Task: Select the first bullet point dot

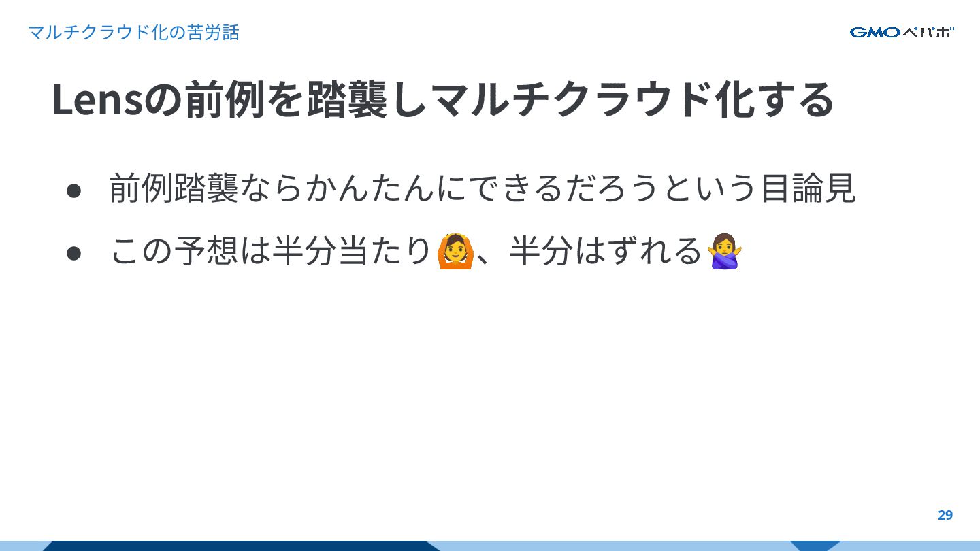Action: click(74, 190)
